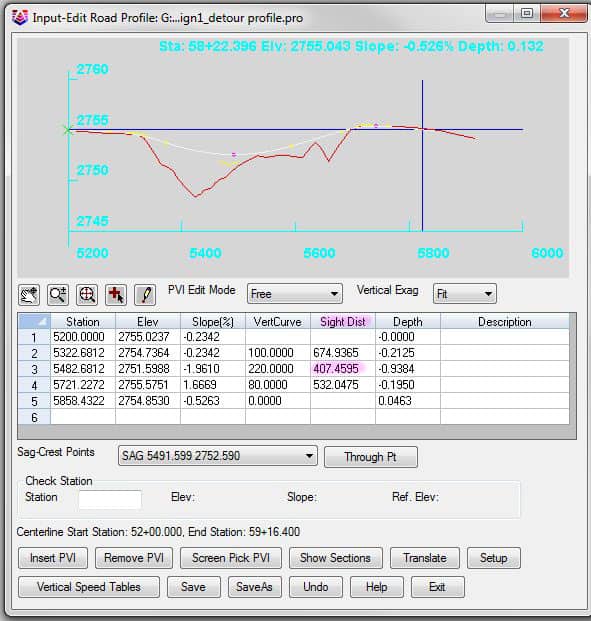Expand the Vertical Exag dropdown
The image size is (591, 621).
tap(465, 294)
